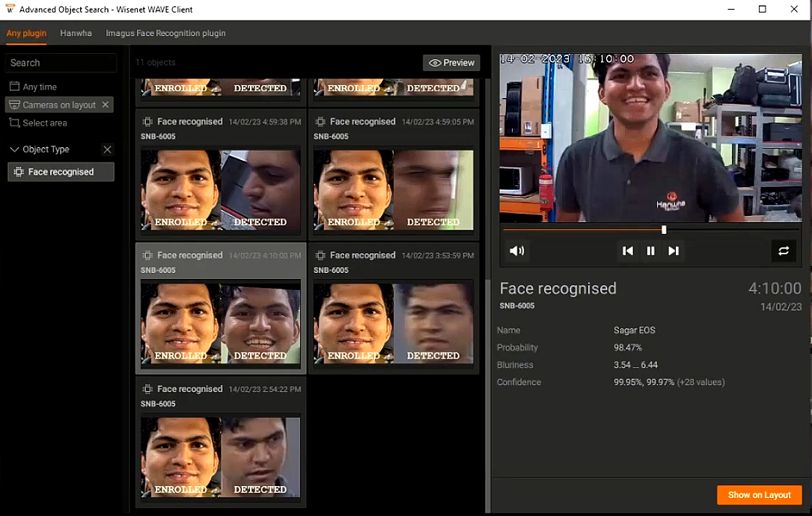
Task: Click the name value Sagar EOS
Action: click(x=635, y=331)
